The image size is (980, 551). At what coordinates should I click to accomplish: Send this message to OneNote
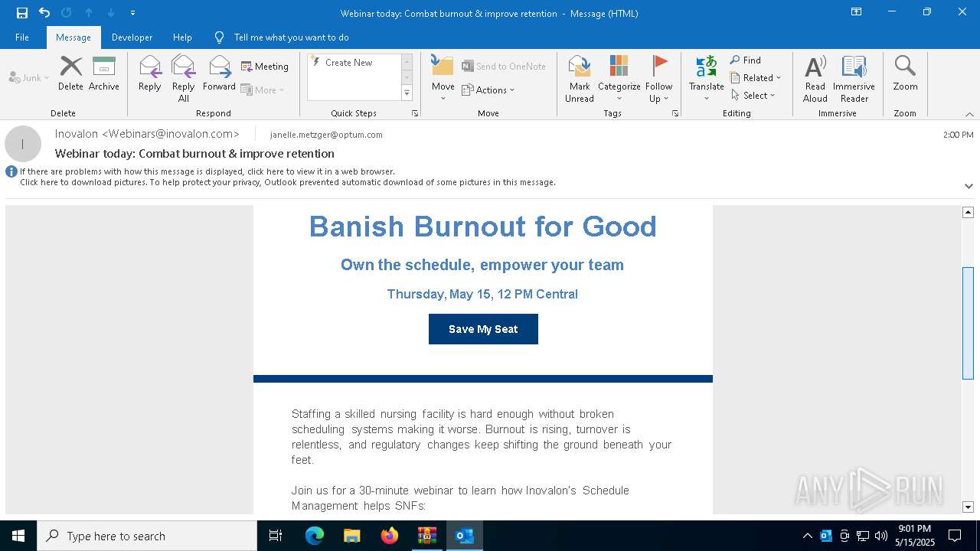pyautogui.click(x=504, y=67)
